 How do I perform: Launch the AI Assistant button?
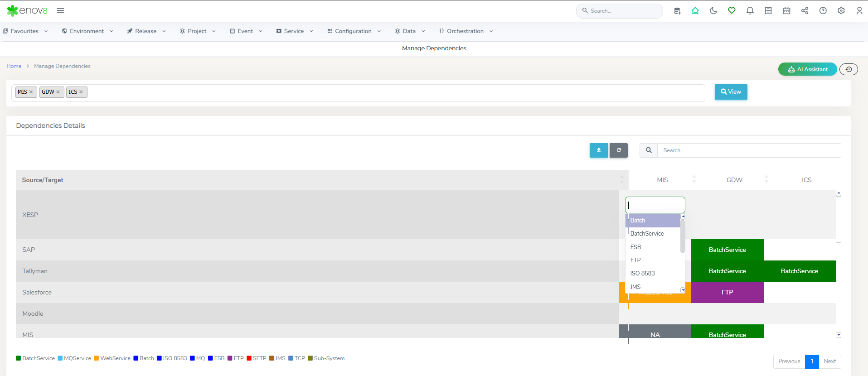[x=807, y=69]
